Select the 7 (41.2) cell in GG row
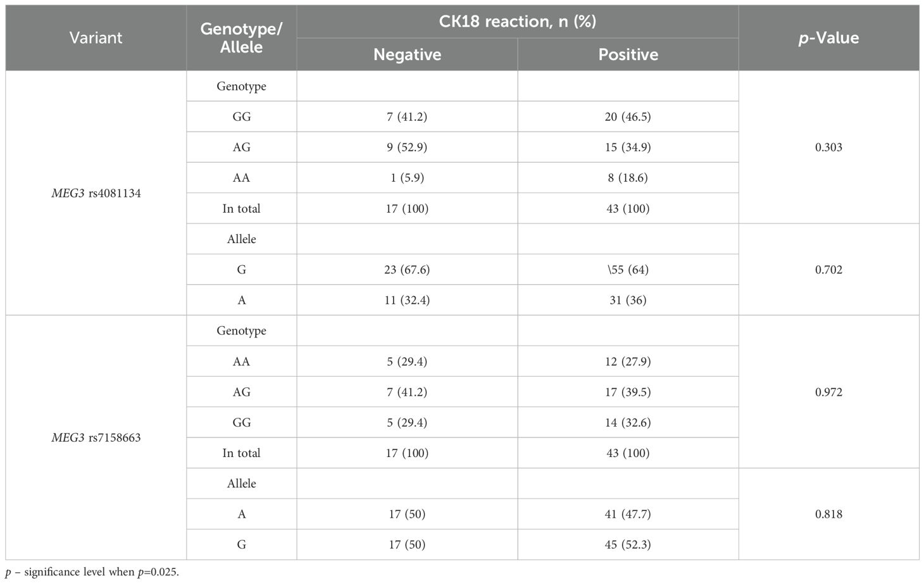This screenshot has height=583, width=924. click(407, 116)
